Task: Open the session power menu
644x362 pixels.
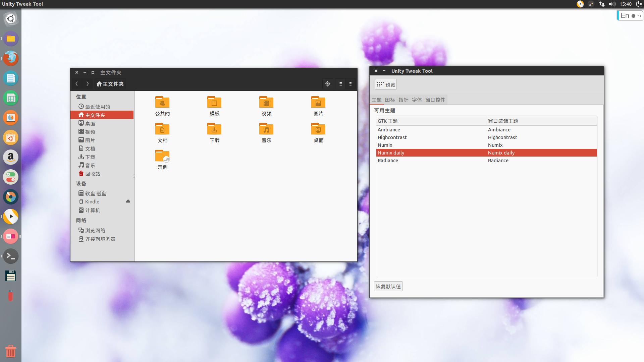Action: tap(639, 4)
